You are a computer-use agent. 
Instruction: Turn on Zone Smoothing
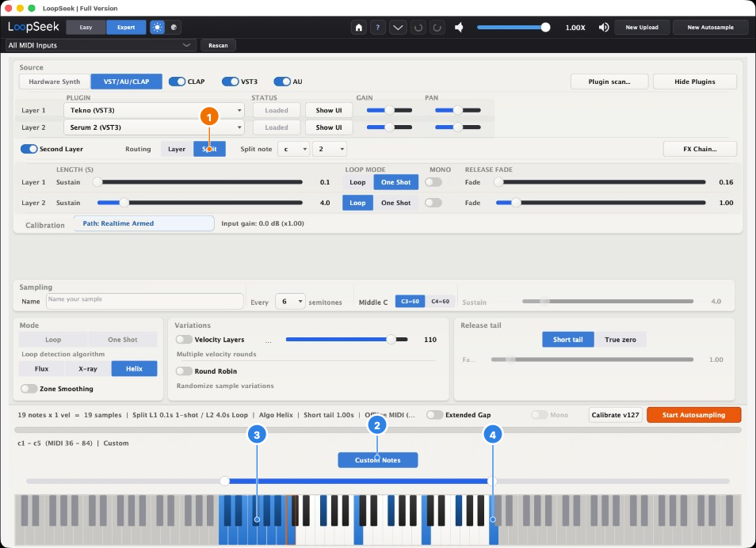click(29, 389)
